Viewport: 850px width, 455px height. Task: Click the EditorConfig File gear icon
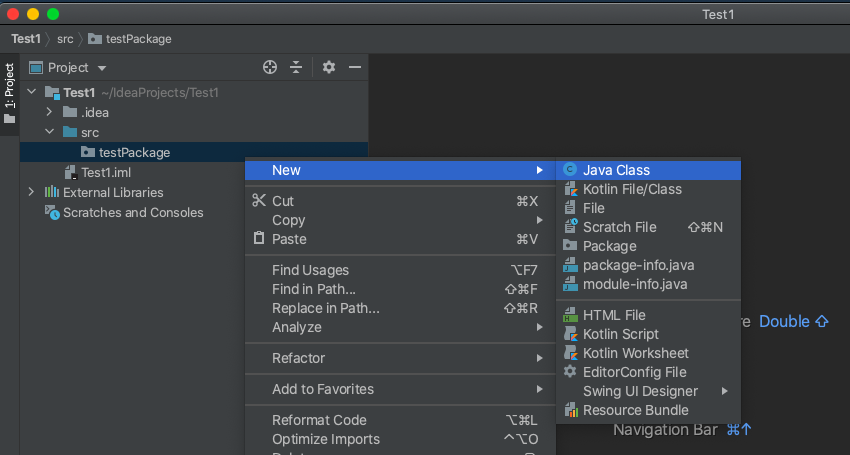tap(570, 371)
